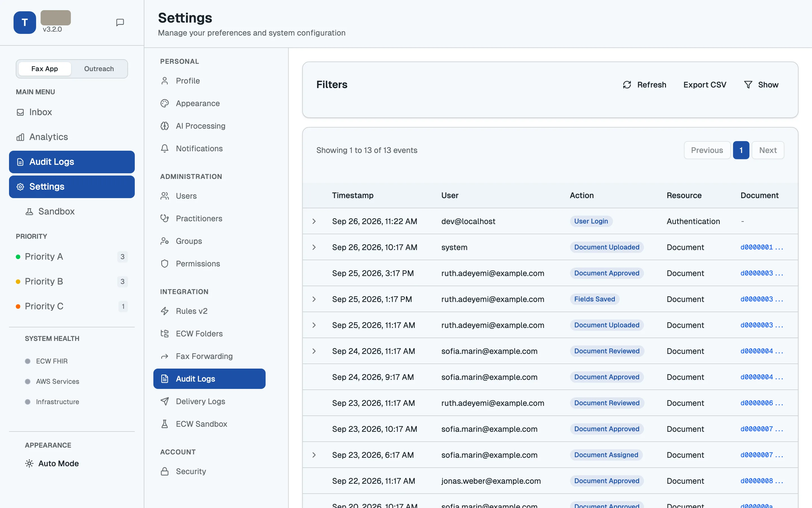
Task: Open document link d0000001
Action: point(762,247)
